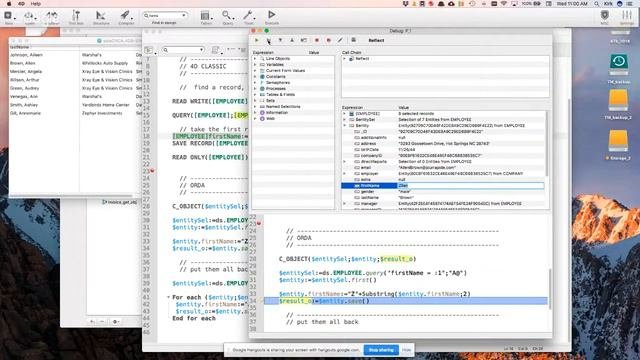Click the Execute toolbar button
The width and height of the screenshot is (640, 360).
[271, 18]
